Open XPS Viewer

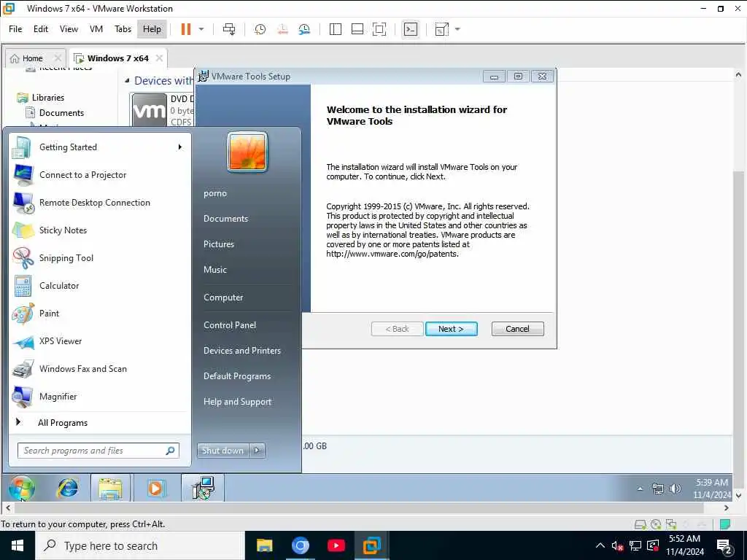click(x=61, y=341)
